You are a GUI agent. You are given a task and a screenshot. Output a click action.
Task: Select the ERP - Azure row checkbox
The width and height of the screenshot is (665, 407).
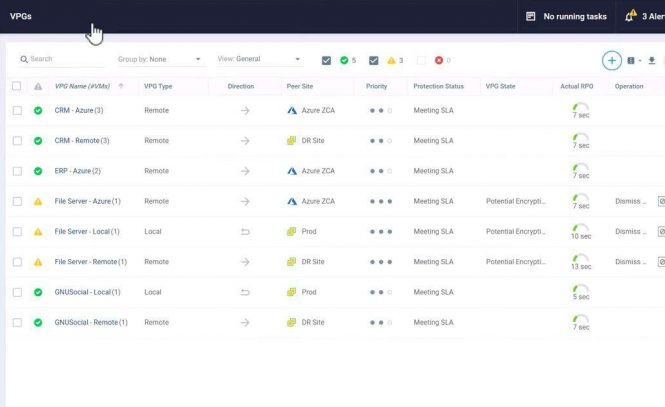point(17,171)
